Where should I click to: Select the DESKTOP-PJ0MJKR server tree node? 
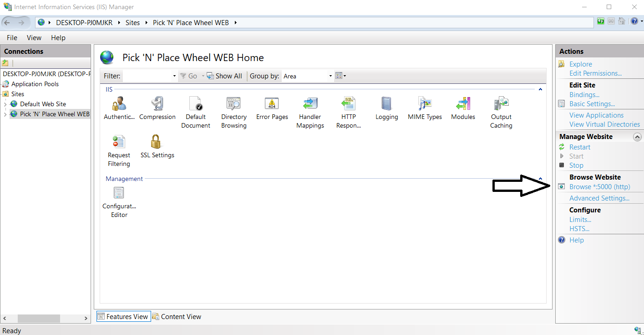pos(46,74)
